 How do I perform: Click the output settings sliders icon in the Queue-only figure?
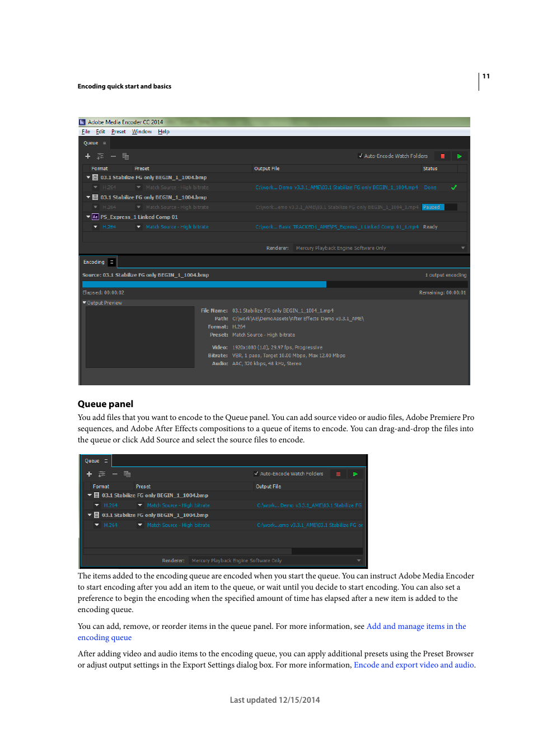click(x=102, y=474)
